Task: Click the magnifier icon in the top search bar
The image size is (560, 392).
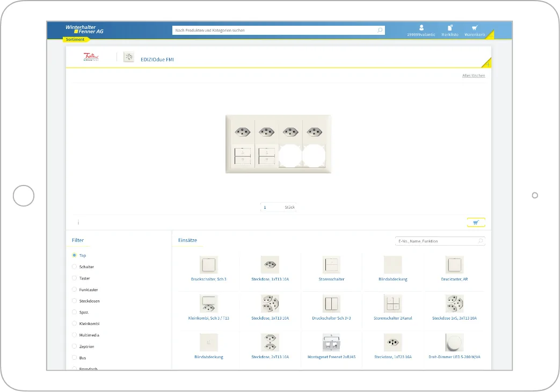Action: (380, 31)
